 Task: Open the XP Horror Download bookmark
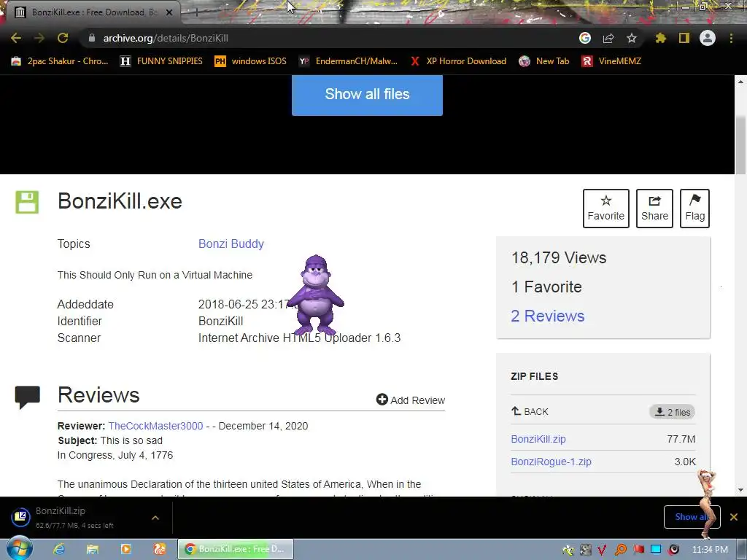pos(458,61)
